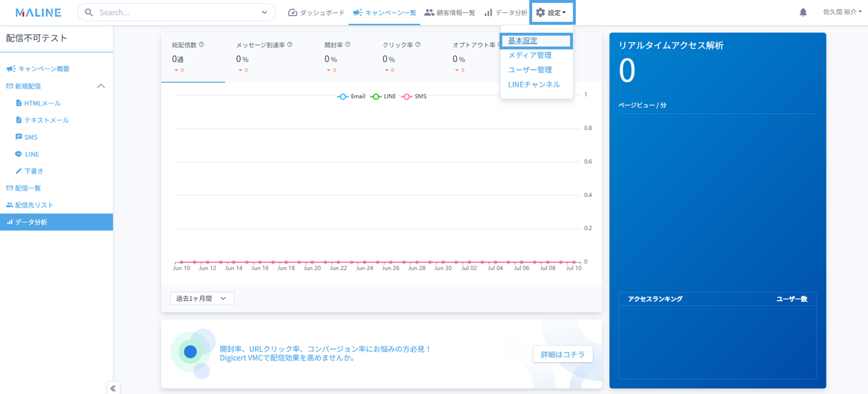Click the アクセスランキング column header
The width and height of the screenshot is (868, 394).
(655, 299)
